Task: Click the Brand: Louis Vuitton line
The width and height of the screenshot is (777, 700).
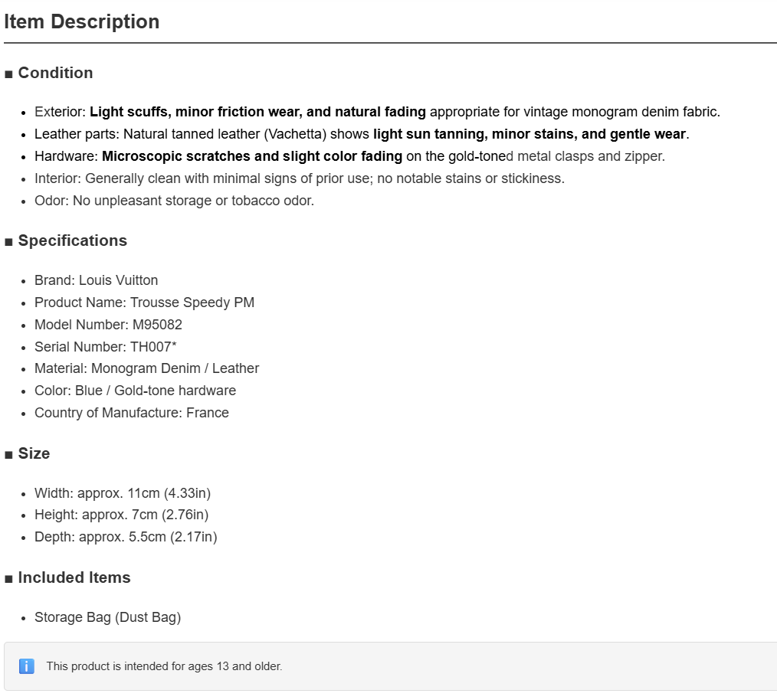Action: [x=96, y=280]
